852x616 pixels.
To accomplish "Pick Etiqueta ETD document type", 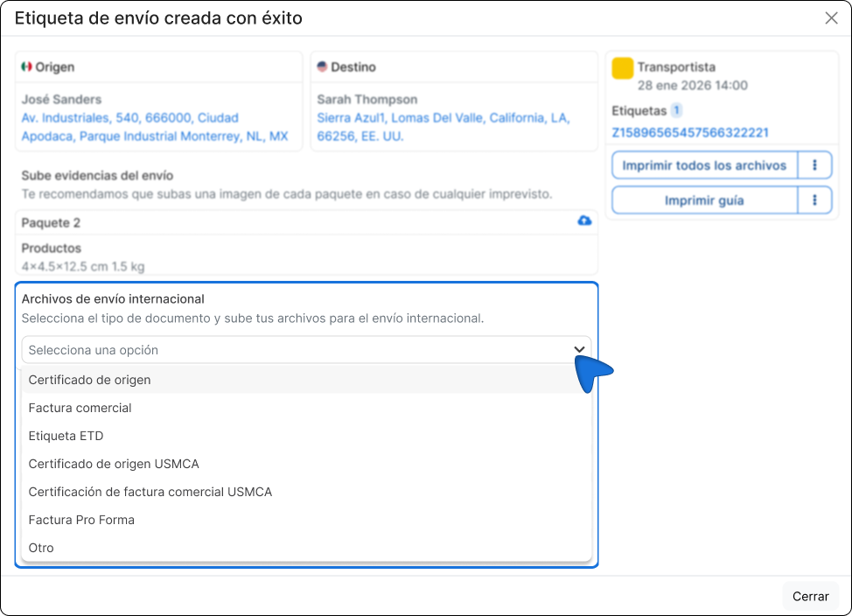I will point(66,436).
